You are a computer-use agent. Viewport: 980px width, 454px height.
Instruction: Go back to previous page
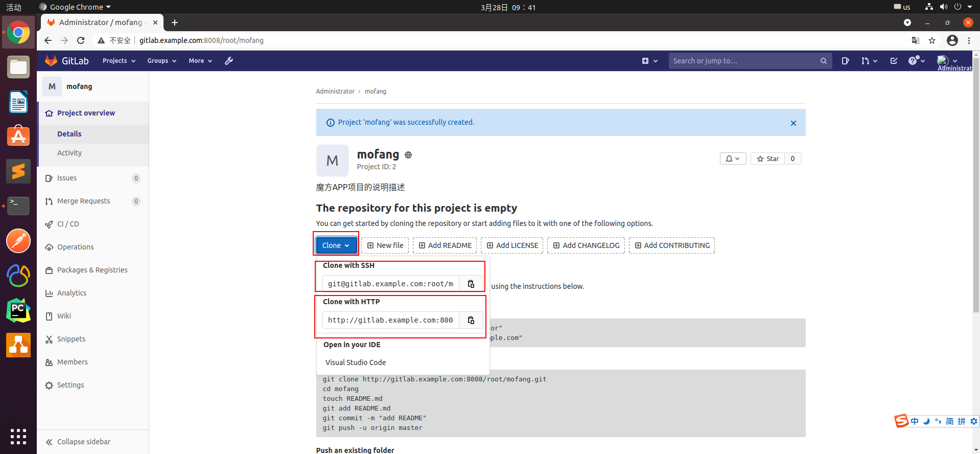[48, 40]
